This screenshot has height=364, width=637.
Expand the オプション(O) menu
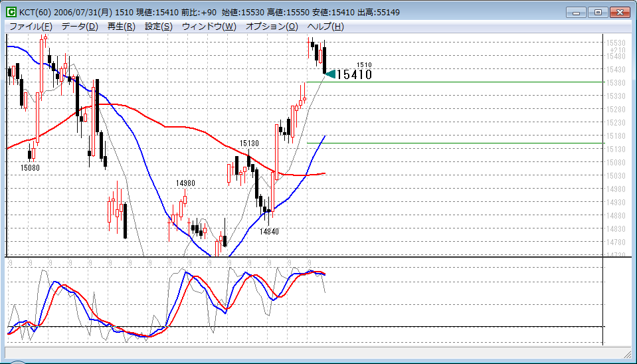pos(272,27)
